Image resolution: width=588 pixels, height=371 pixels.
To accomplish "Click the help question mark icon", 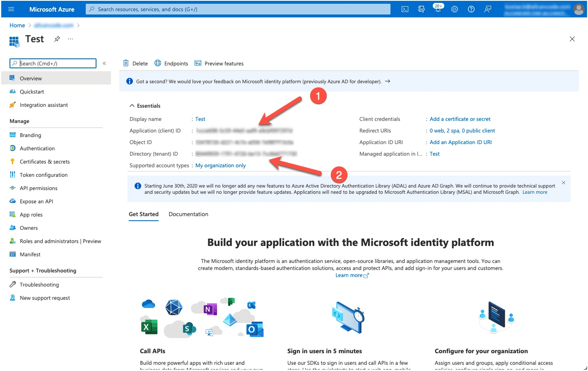I will point(471,9).
